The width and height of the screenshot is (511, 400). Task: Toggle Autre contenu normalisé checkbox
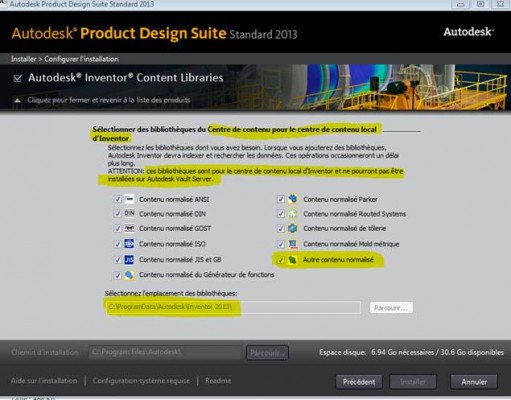click(281, 260)
